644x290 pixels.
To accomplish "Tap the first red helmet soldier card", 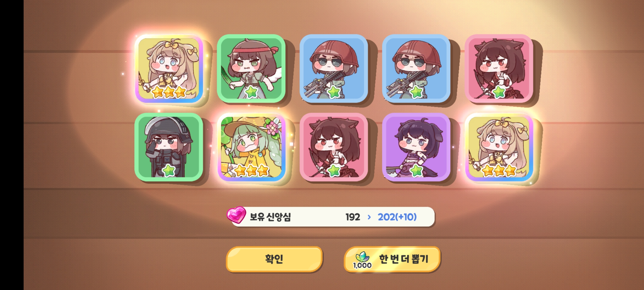I will coord(334,68).
